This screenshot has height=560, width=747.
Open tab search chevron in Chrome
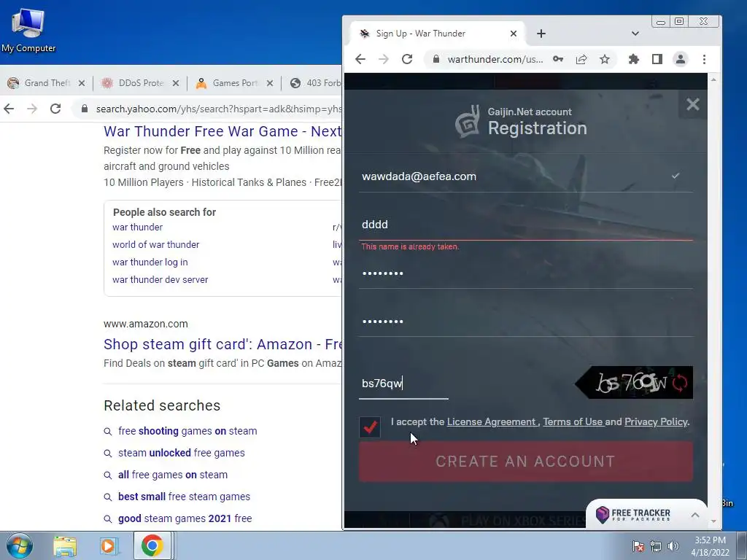coord(635,34)
